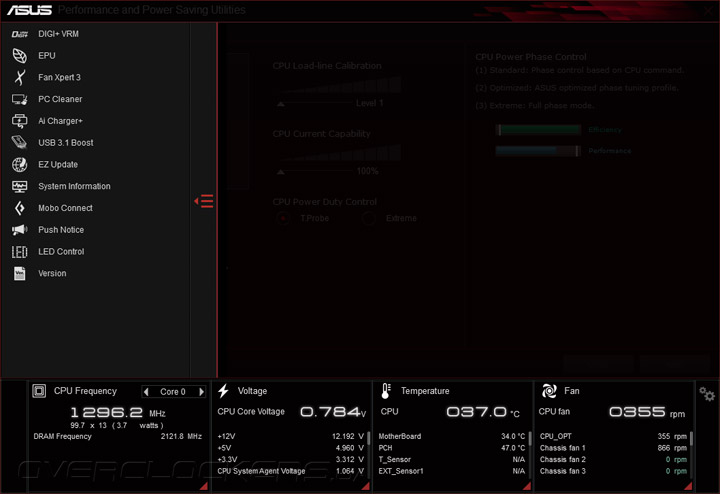The width and height of the screenshot is (720, 494).
Task: Click the CPU Frequency chip icon
Action: coord(39,391)
